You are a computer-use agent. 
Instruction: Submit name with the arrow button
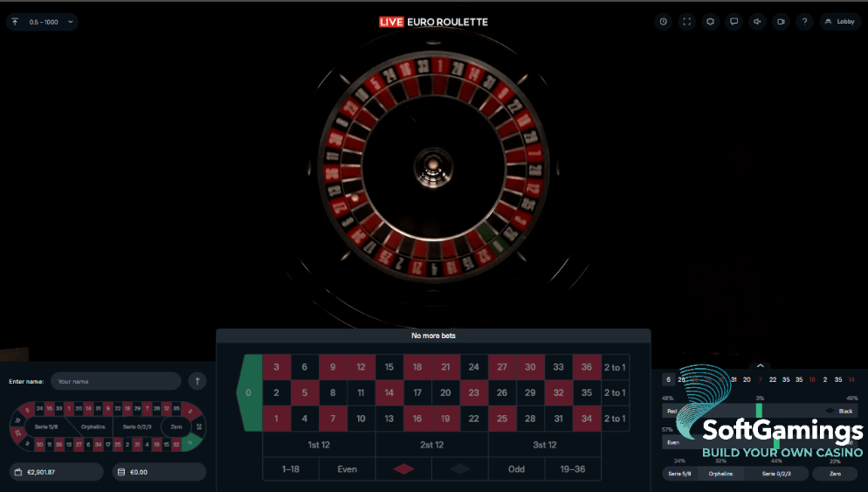(197, 381)
